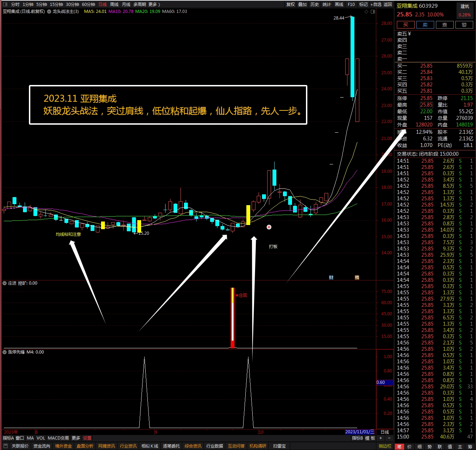Click the 2023/11/01 date box on time axis
The width and height of the screenshot is (476, 450).
[x=360, y=432]
